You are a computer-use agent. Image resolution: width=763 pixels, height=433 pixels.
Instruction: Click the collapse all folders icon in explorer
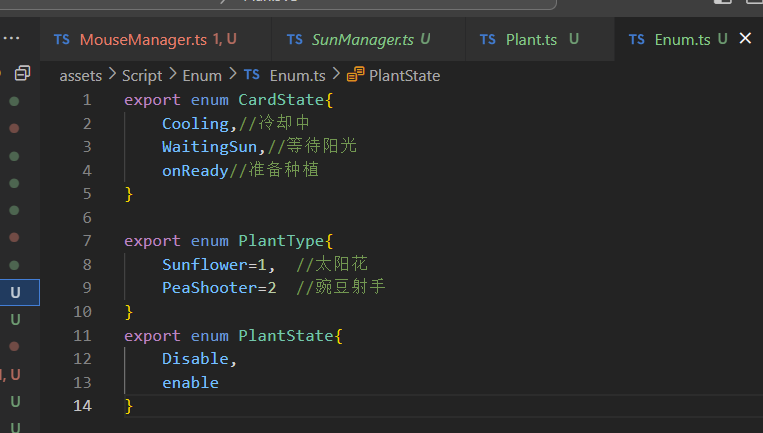click(22, 73)
